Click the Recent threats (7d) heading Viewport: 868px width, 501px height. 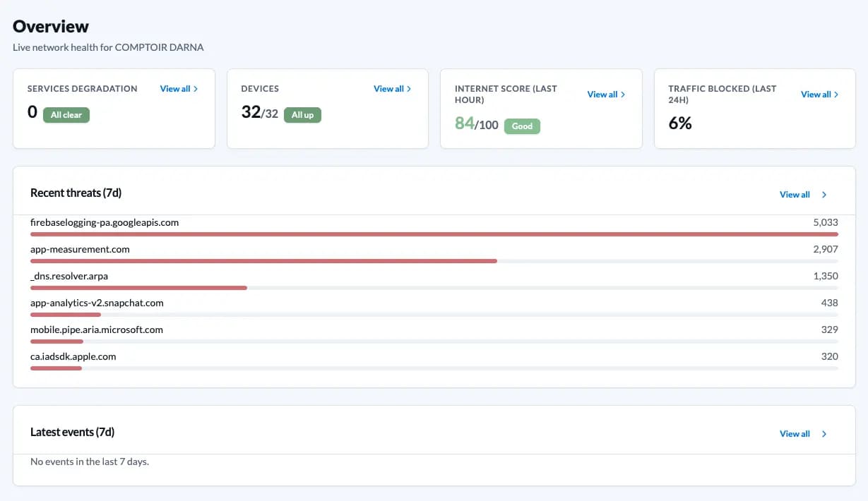pos(76,193)
